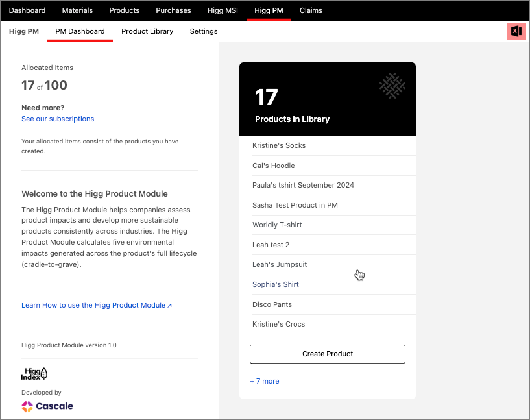Switch to Higg MSI

(x=223, y=10)
